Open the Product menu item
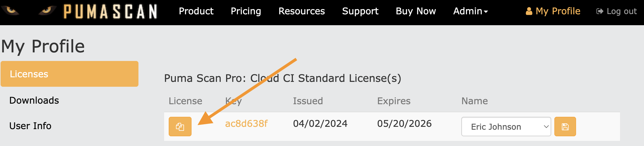644x146 pixels. (x=196, y=11)
